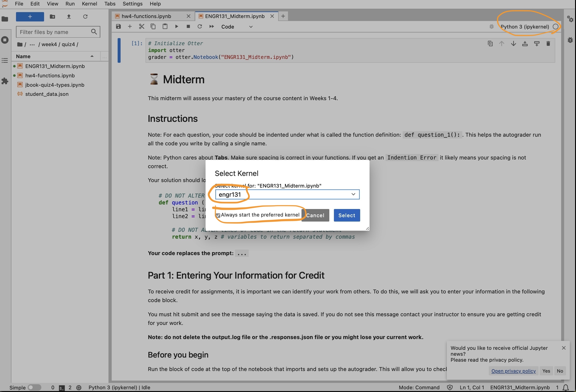Save the notebook with the disk icon

[118, 26]
